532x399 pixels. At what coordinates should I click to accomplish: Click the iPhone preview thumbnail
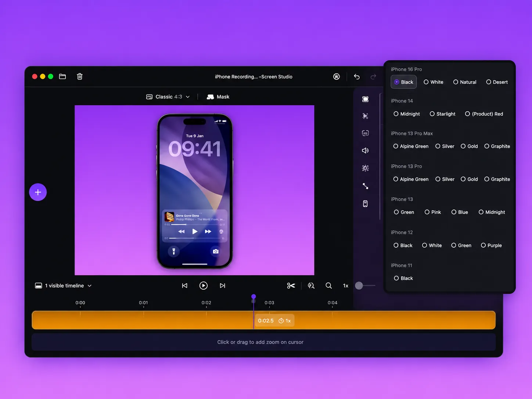pos(195,191)
